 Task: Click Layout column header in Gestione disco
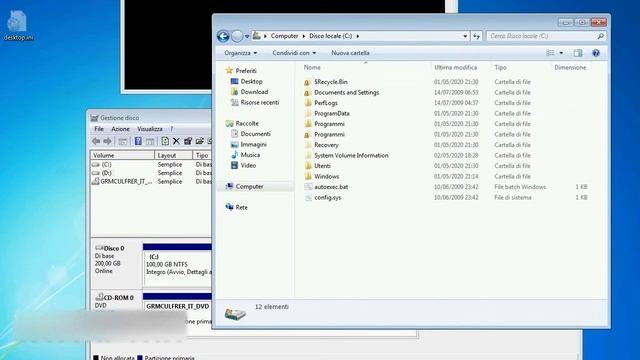pos(173,156)
